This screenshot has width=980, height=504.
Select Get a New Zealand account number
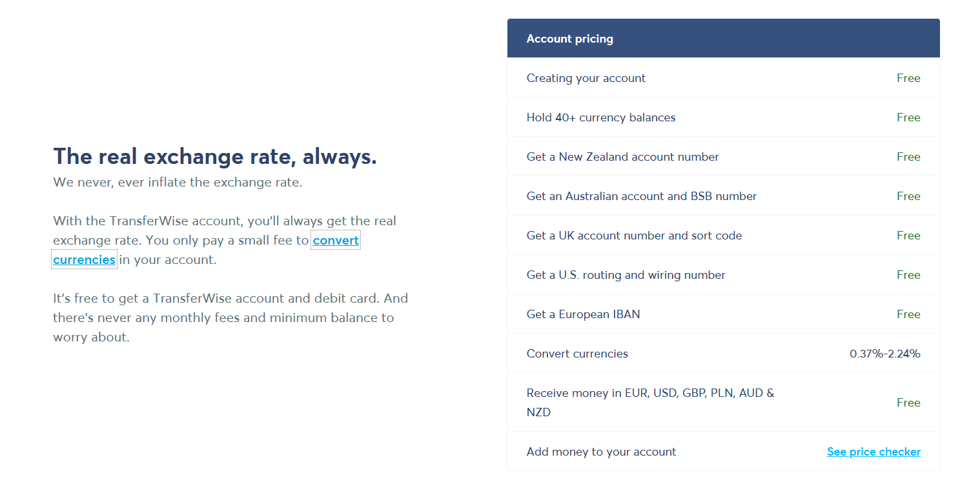pyautogui.click(x=622, y=157)
